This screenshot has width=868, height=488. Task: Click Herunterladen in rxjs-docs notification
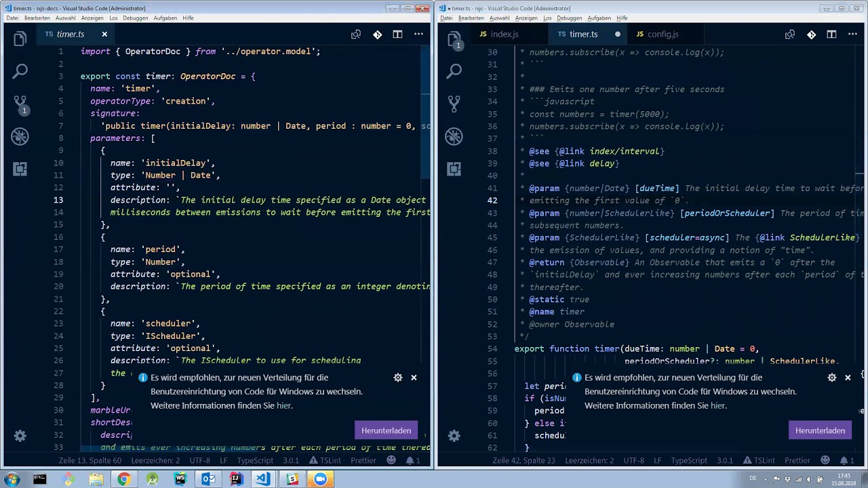click(386, 430)
